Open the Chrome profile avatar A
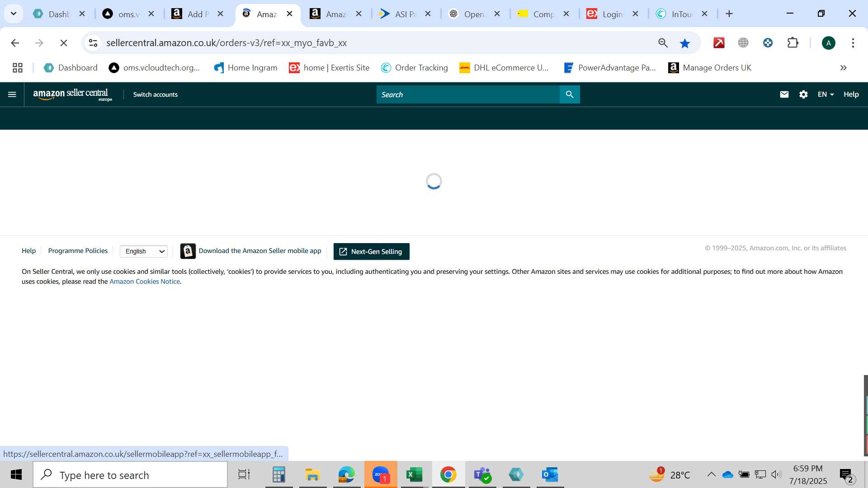The height and width of the screenshot is (488, 868). tap(829, 43)
